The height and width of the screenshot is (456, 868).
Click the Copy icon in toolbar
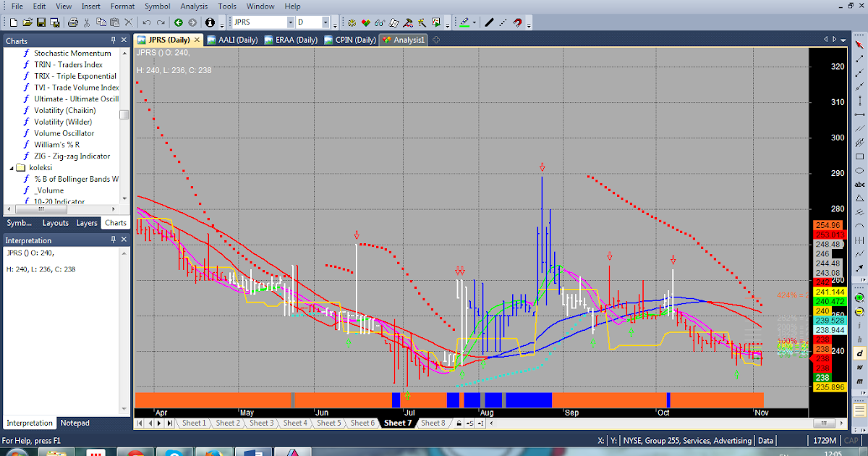pos(101,22)
